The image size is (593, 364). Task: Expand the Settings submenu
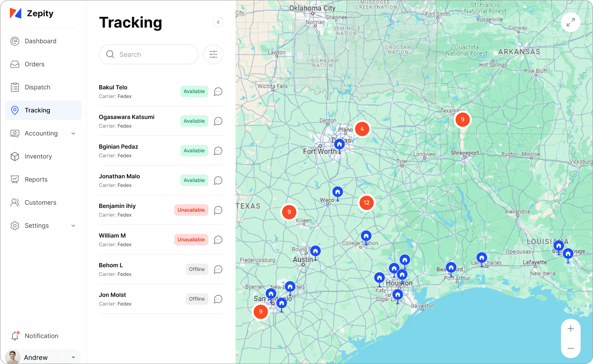pos(73,226)
